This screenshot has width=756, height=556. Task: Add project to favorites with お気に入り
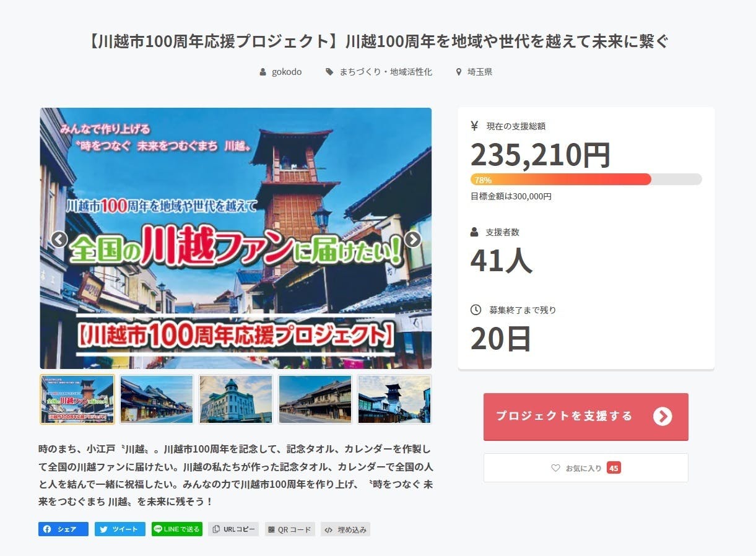pos(586,468)
